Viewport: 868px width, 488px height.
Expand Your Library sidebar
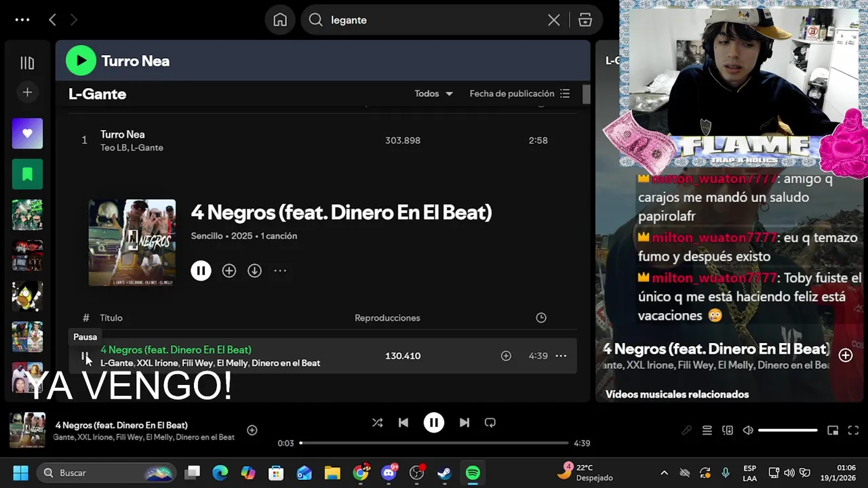click(x=27, y=63)
